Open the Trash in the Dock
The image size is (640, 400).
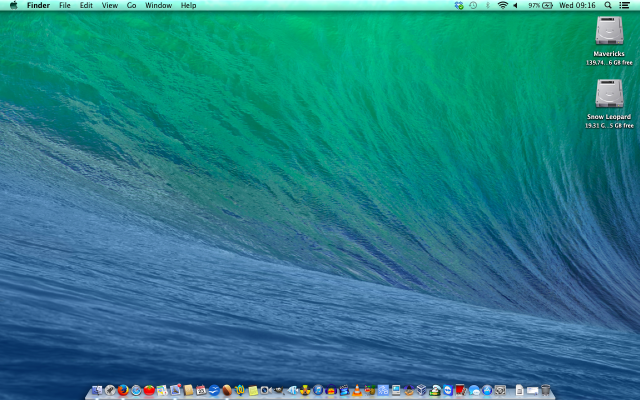point(546,390)
